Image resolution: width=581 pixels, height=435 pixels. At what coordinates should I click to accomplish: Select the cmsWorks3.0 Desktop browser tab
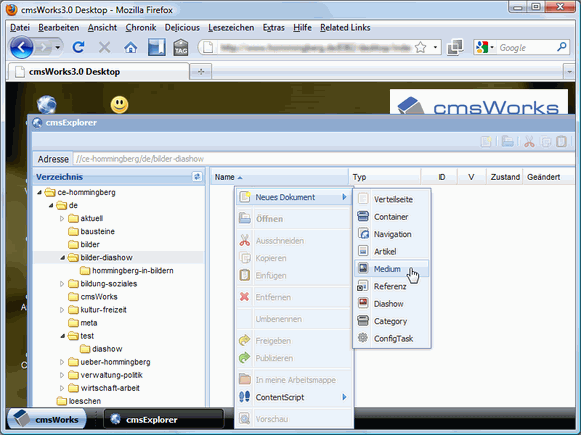(x=98, y=72)
